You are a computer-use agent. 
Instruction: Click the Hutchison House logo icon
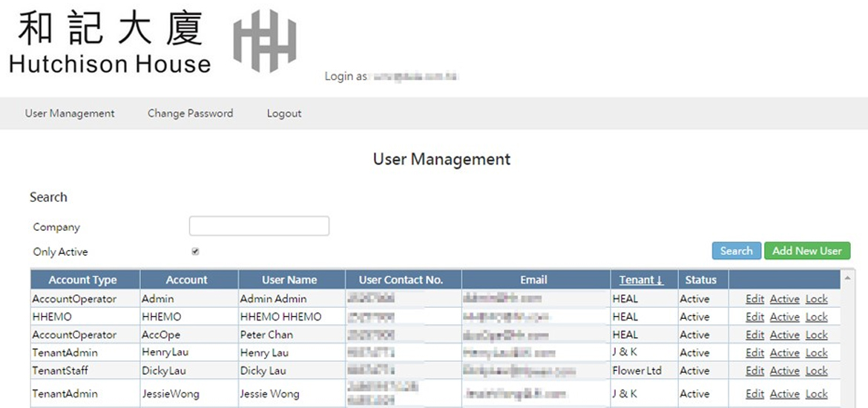pyautogui.click(x=265, y=41)
